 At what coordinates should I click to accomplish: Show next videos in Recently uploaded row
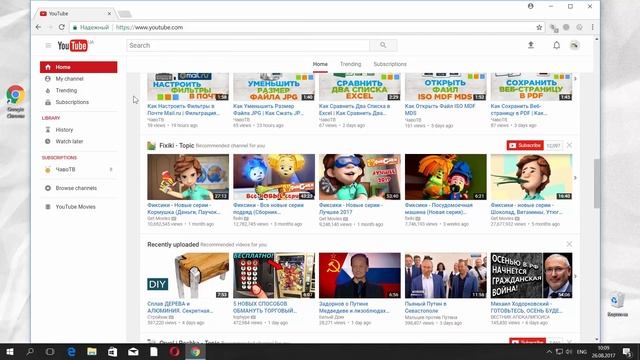point(576,276)
